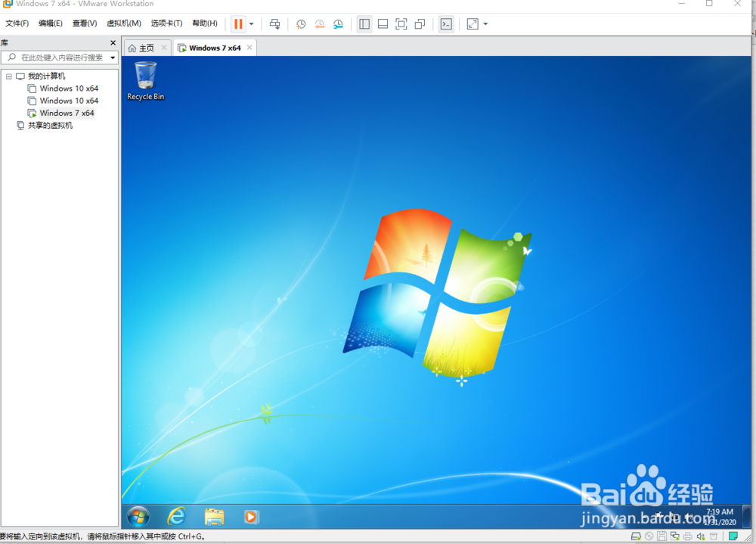Open the library search filter dropdown
Image resolution: width=756 pixels, height=544 pixels.
pos(113,58)
